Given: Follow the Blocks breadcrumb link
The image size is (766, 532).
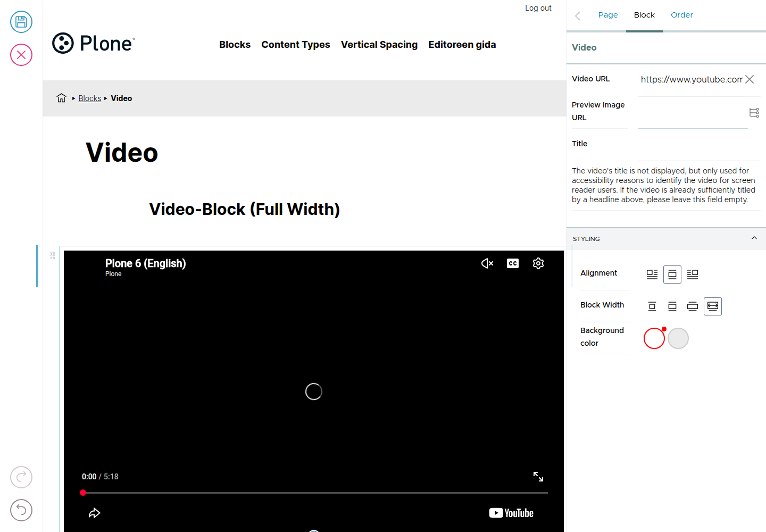Looking at the screenshot, I should 89,98.
